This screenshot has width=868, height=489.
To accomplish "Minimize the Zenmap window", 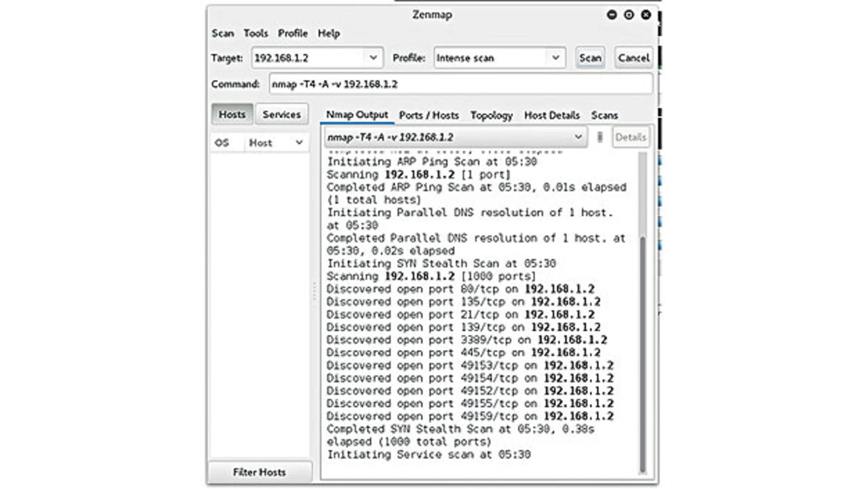I will 612,14.
